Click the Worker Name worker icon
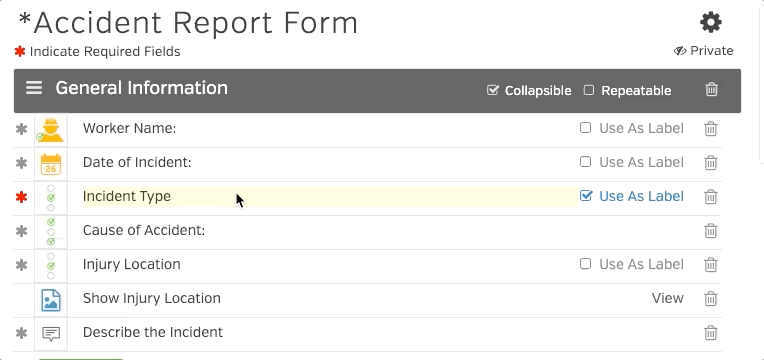The image size is (764, 360). [51, 130]
